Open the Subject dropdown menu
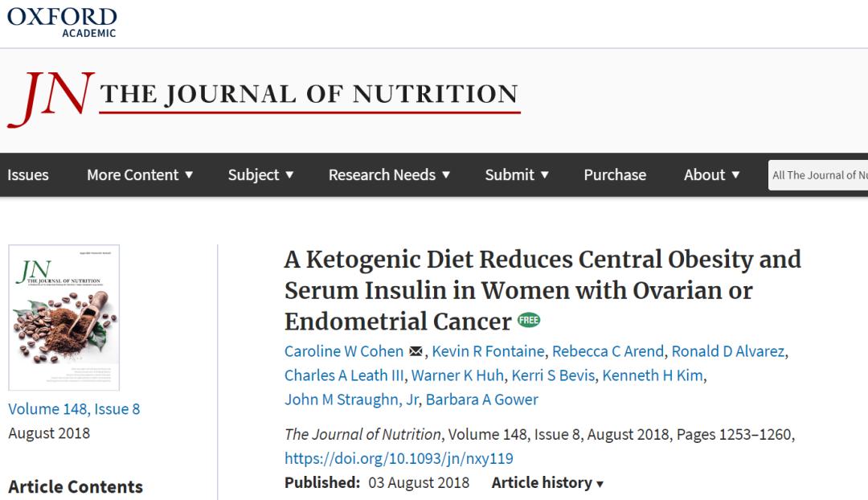 pyautogui.click(x=260, y=174)
